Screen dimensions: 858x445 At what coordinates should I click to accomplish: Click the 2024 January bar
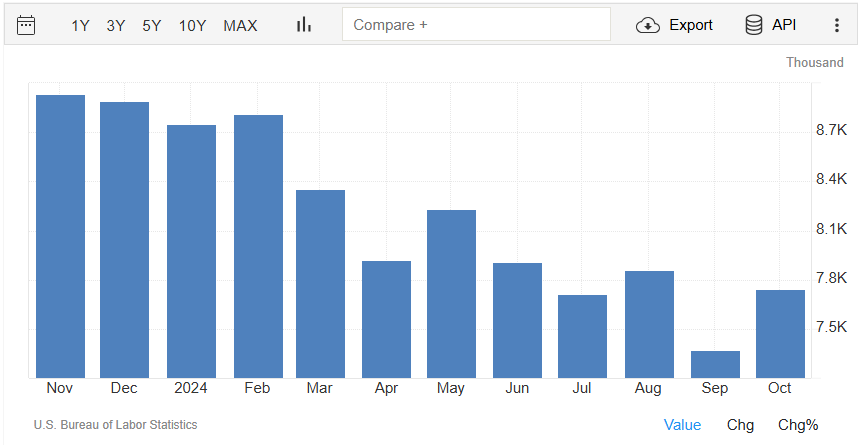(x=192, y=251)
